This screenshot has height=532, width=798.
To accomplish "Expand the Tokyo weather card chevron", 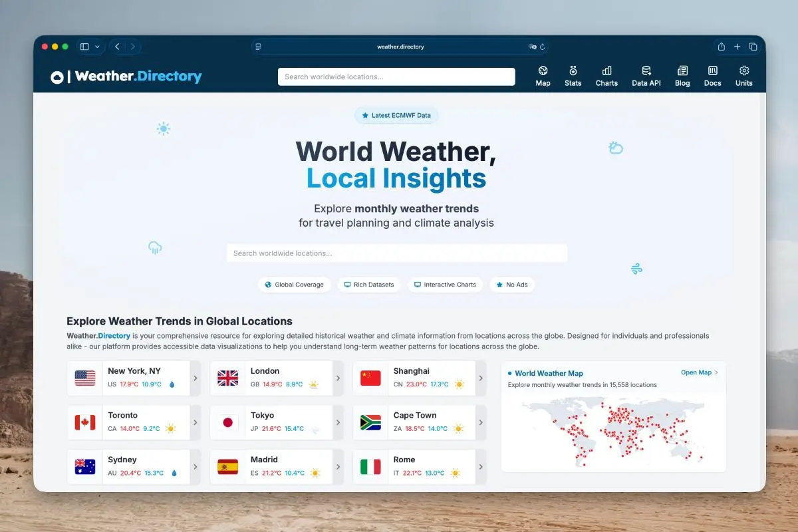I will click(x=337, y=422).
